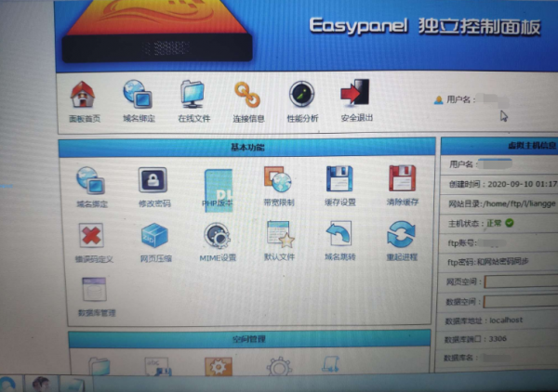
Task: Click the 网站目录 /home/ftp path text
Action: 502,203
